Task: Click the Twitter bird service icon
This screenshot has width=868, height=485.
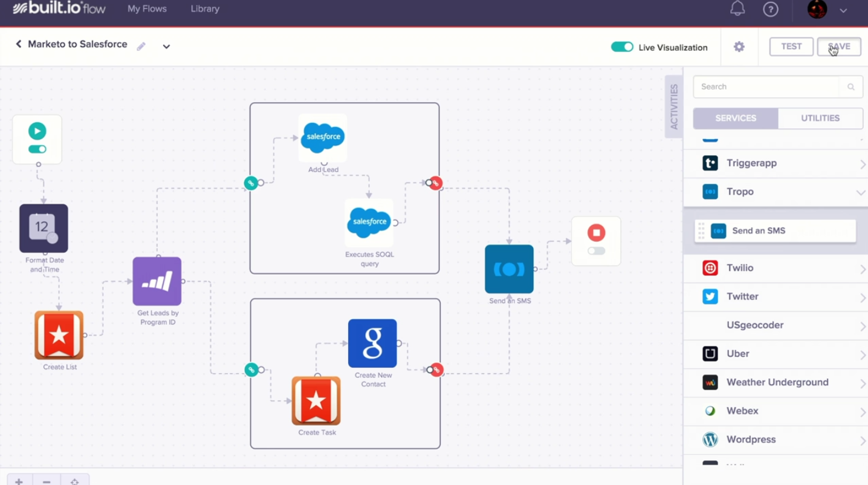Action: 710,296
